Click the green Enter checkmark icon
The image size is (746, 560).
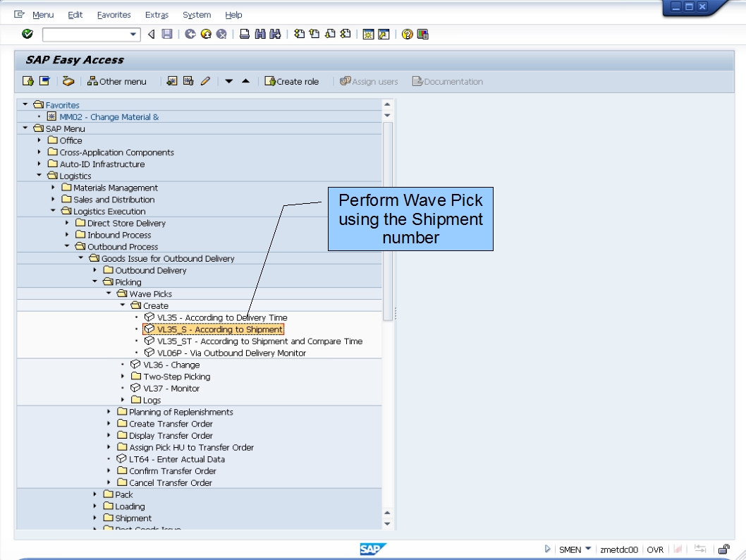tap(27, 34)
